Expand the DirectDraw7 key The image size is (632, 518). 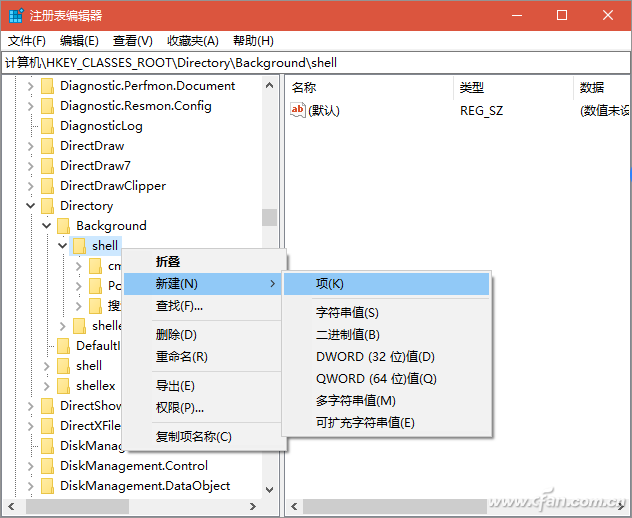31,166
